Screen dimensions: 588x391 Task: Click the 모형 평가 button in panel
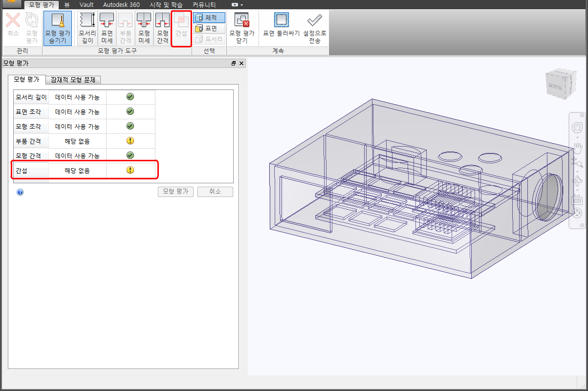pyautogui.click(x=176, y=192)
